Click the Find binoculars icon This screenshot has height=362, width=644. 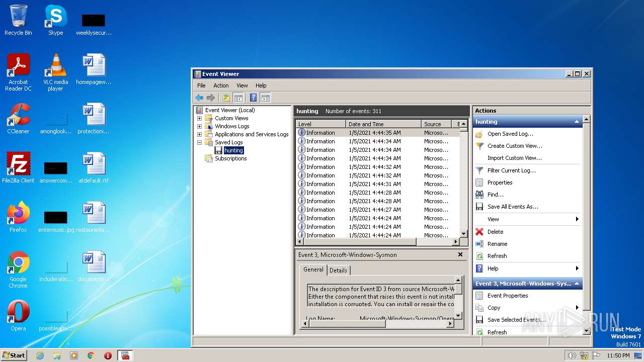point(479,195)
